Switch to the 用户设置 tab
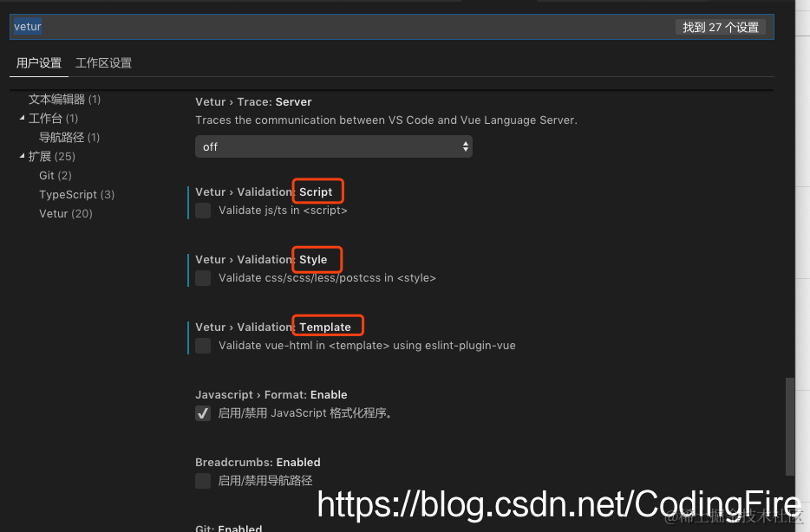This screenshot has height=532, width=810. click(39, 63)
